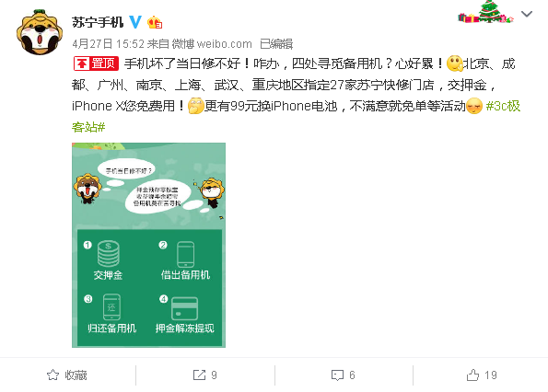Click the 交押金 coin stack icon
This screenshot has height=392, width=548.
[x=109, y=253]
